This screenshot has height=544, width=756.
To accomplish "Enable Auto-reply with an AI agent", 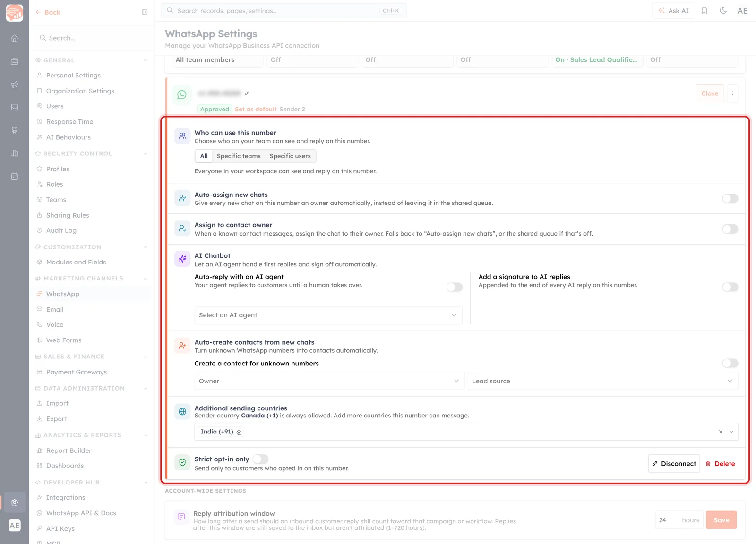I will pos(455,287).
